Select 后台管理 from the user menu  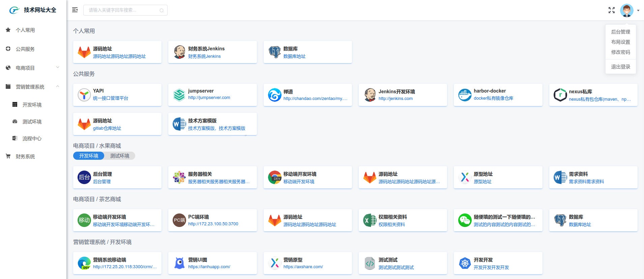[620, 32]
